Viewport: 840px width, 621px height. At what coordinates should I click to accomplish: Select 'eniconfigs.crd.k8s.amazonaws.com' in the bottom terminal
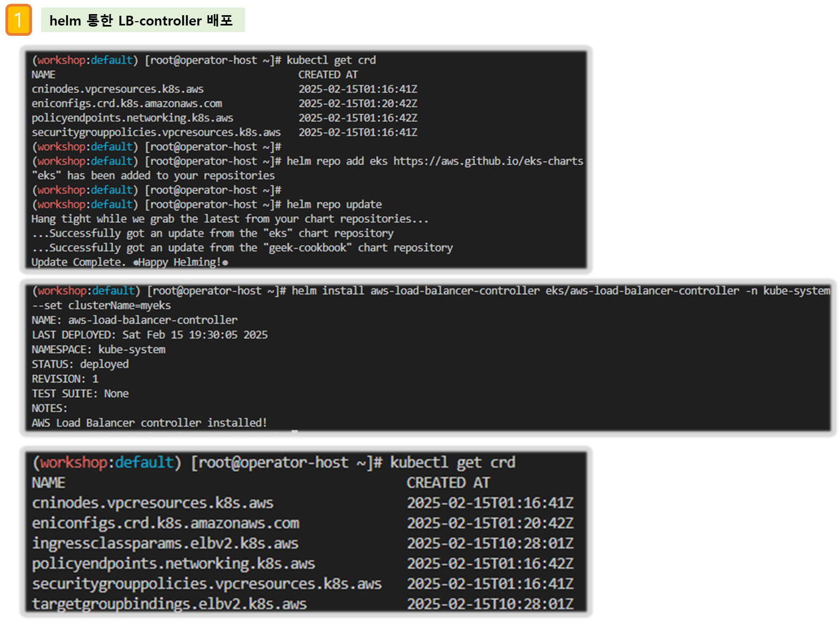tap(165, 523)
